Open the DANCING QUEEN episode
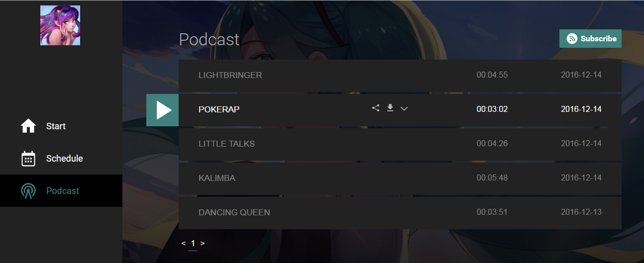 coord(400,213)
